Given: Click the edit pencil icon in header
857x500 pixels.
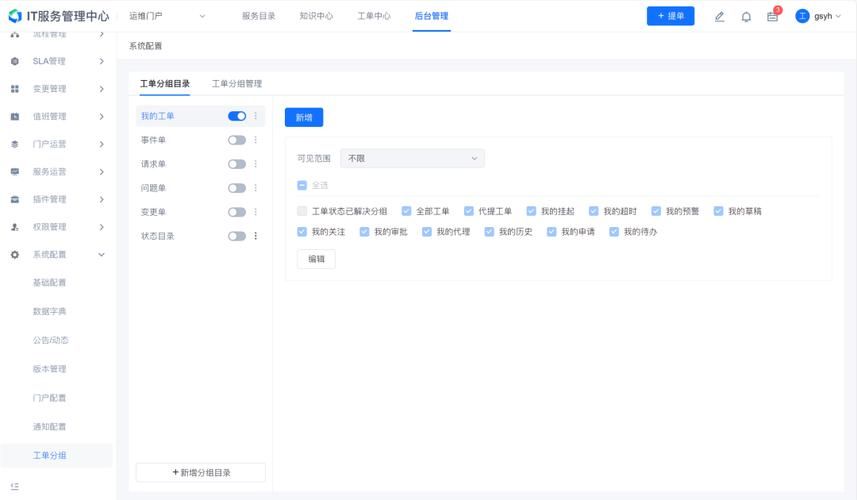Looking at the screenshot, I should [x=719, y=17].
